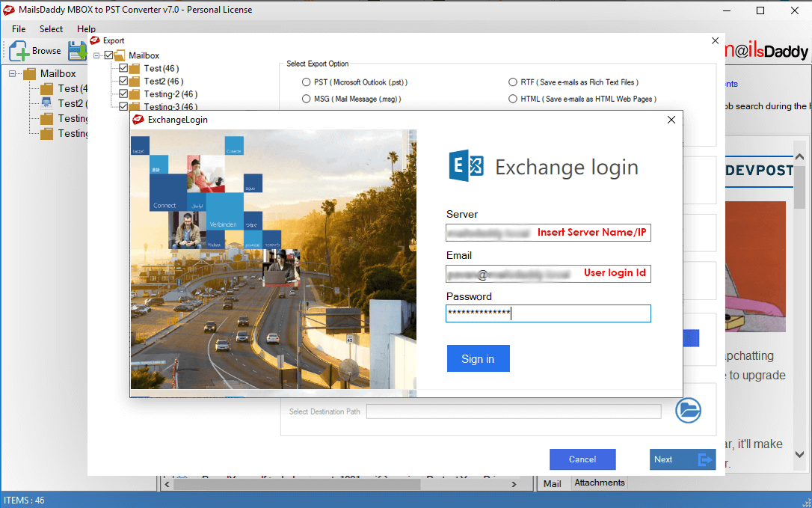812x508 pixels.
Task: Select the Test2 mail file icon in main window
Action: pyautogui.click(x=46, y=103)
